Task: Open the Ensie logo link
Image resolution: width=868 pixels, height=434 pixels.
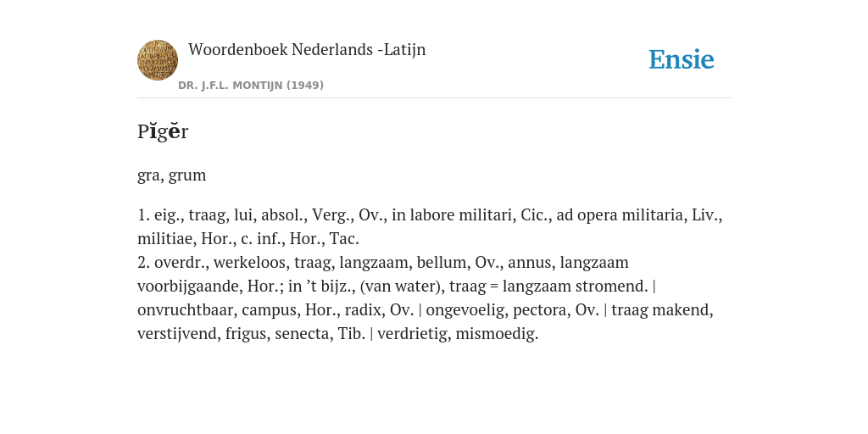Action: point(682,59)
